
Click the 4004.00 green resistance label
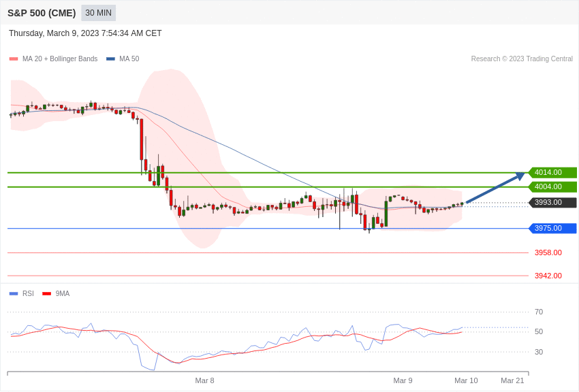553,186
